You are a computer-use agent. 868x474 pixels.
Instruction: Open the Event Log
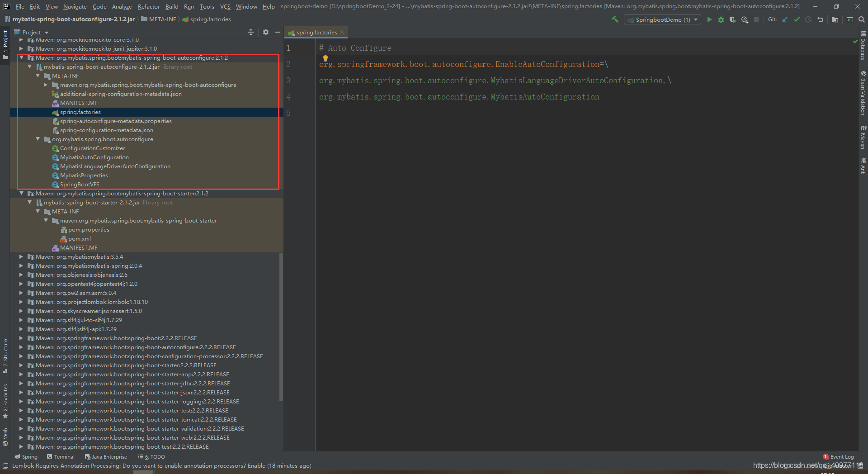(x=839, y=457)
